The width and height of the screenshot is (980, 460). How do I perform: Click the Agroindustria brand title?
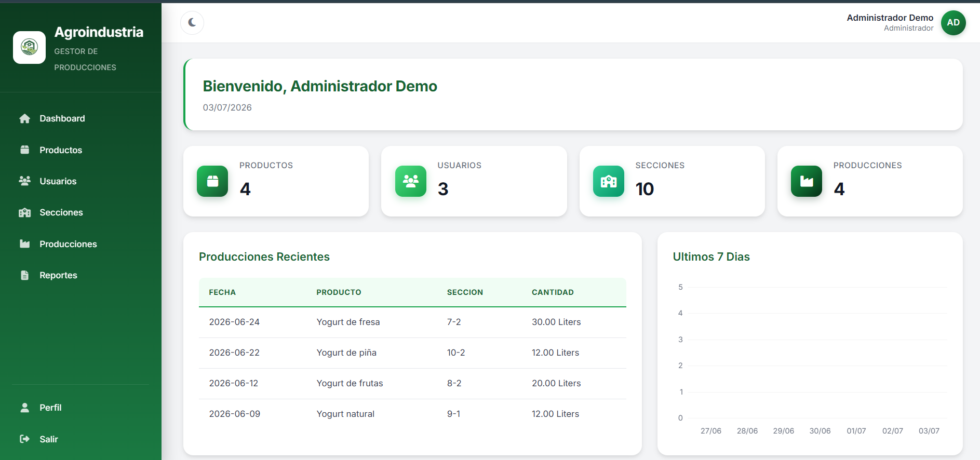(99, 32)
